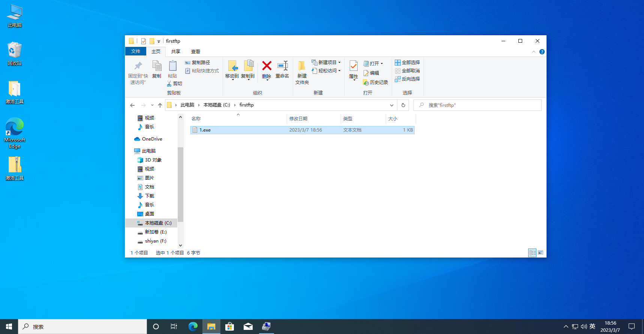This screenshot has width=644, height=334.
Task: Click History (历史记录) icon
Action: pyautogui.click(x=366, y=82)
